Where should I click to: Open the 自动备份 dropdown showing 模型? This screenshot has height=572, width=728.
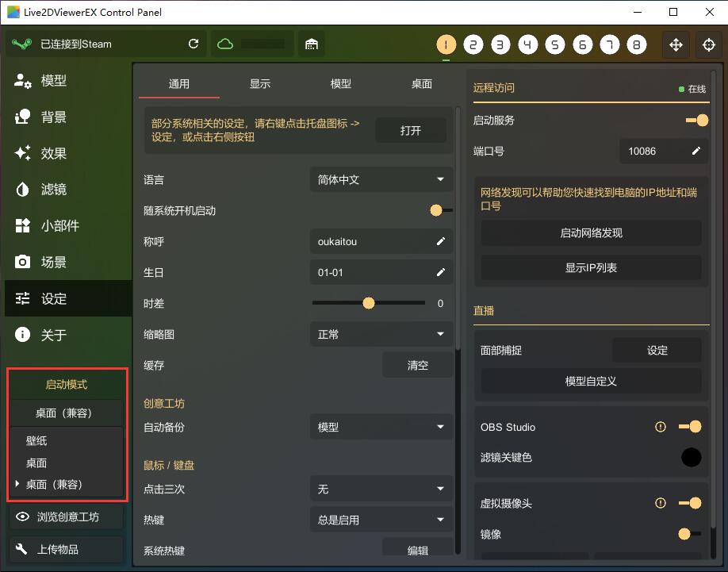tap(381, 427)
